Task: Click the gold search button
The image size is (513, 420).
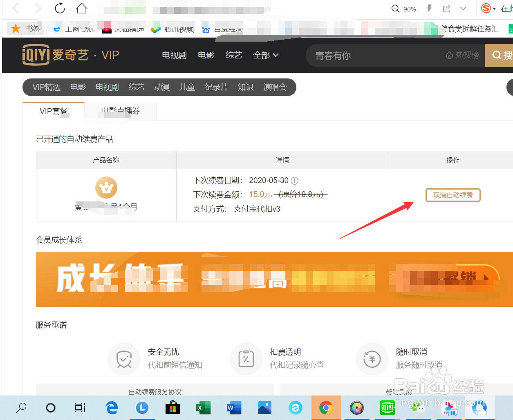Action: pyautogui.click(x=499, y=55)
